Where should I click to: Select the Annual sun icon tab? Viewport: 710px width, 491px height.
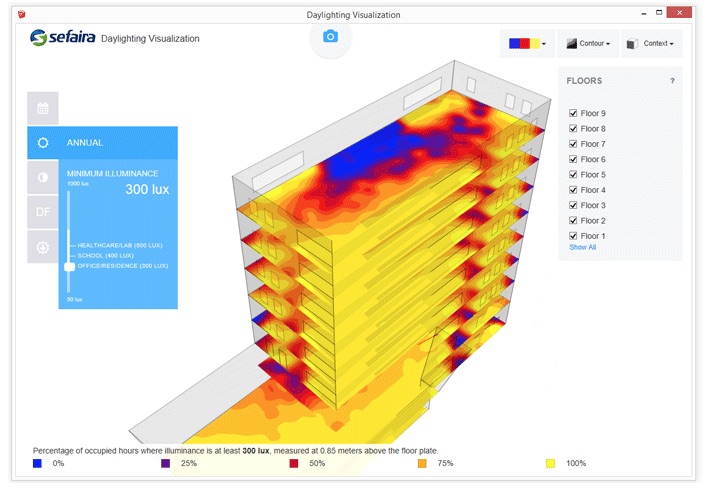coord(43,143)
